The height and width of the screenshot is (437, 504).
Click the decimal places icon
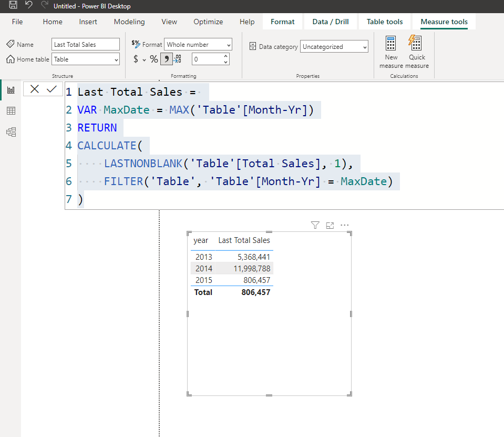[178, 59]
